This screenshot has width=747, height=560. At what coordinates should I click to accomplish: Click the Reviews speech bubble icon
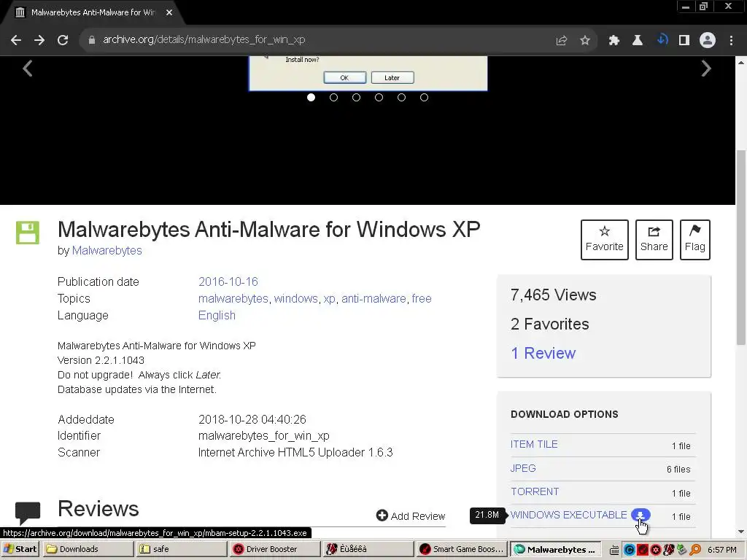(28, 513)
